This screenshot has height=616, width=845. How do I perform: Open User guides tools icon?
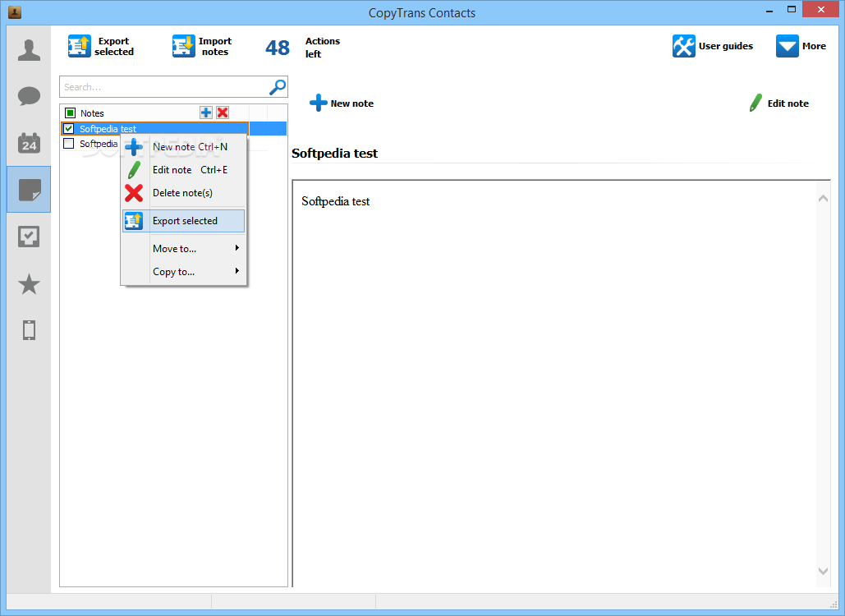pos(683,46)
